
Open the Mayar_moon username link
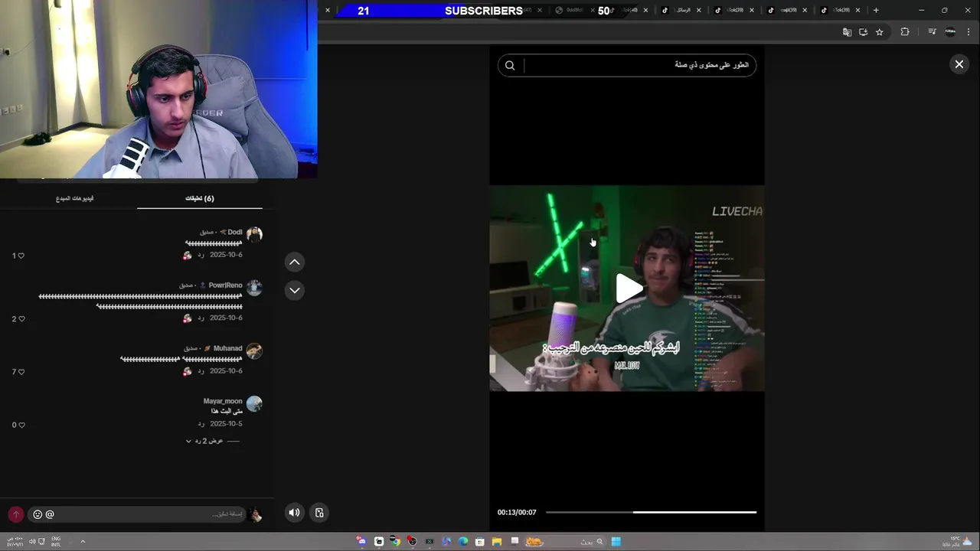click(223, 401)
